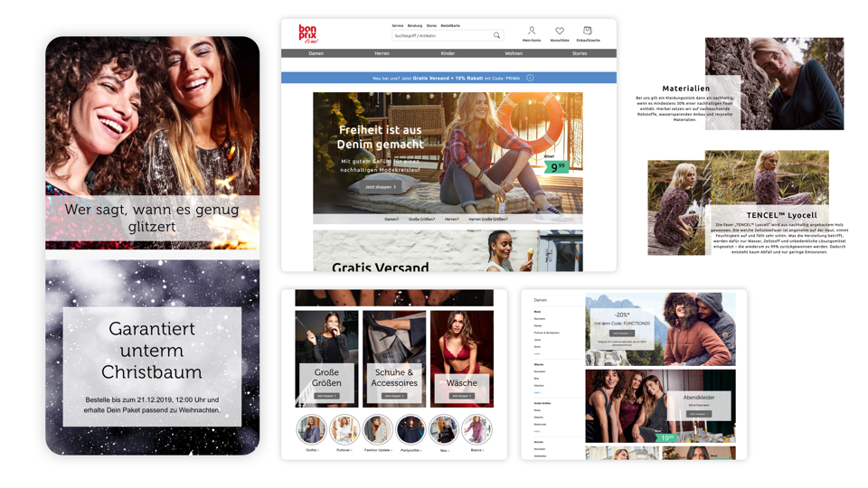This screenshot has height=488, width=868.
Task: Click the info icon in blue promo bar
Action: pyautogui.click(x=530, y=78)
